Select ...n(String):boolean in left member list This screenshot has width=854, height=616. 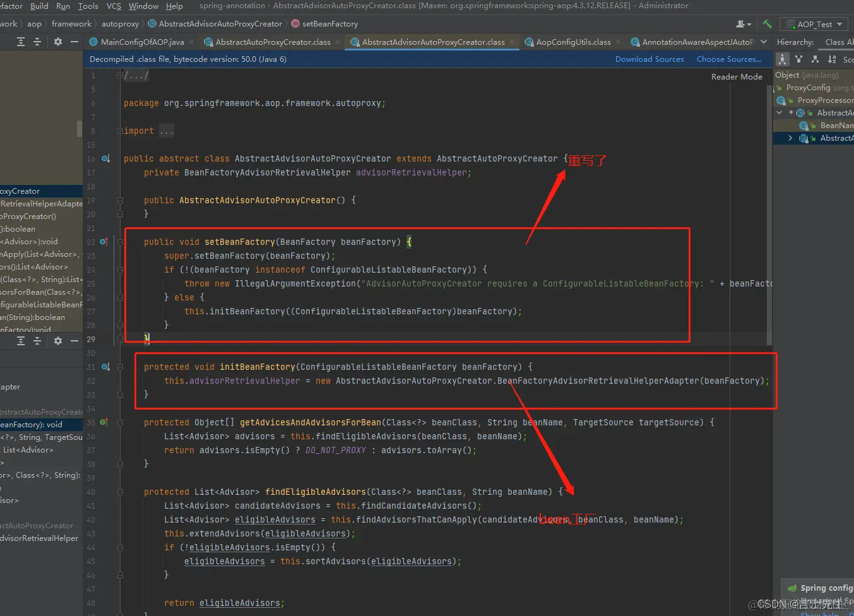(41, 317)
